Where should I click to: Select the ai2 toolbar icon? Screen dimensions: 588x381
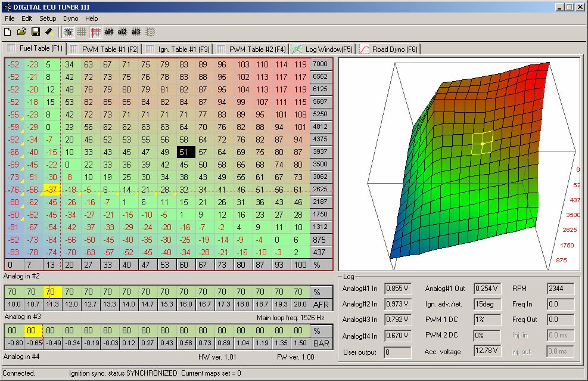[x=122, y=32]
